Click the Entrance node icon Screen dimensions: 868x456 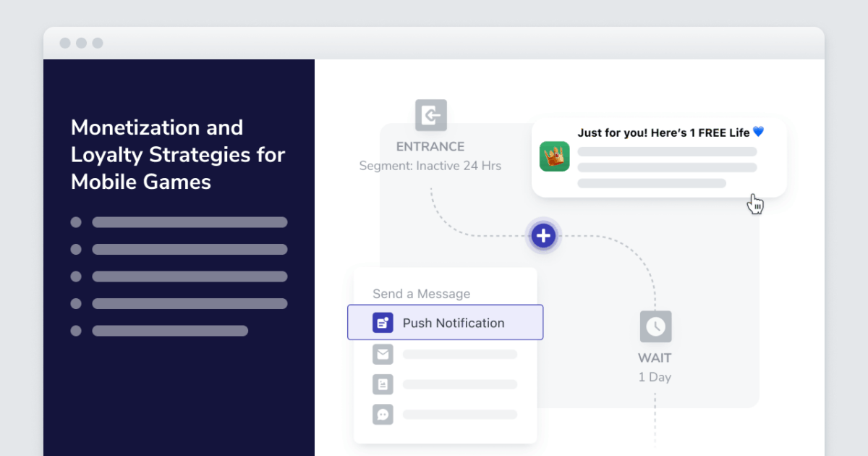pyautogui.click(x=430, y=115)
